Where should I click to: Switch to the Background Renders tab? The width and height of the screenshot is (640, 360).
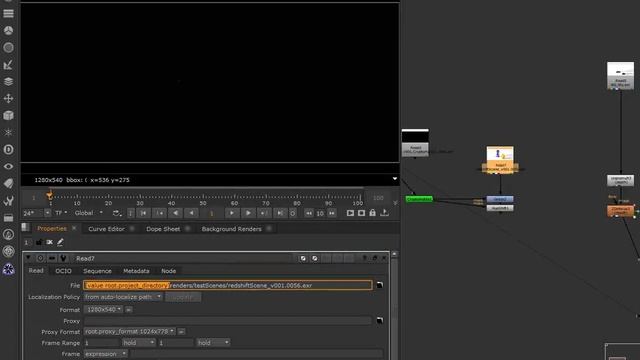click(x=231, y=229)
